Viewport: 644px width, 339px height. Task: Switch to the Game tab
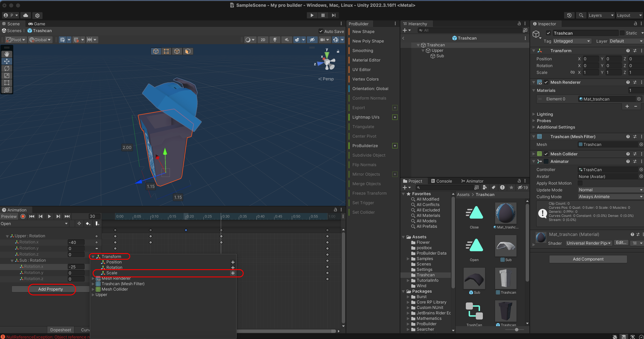pos(37,24)
